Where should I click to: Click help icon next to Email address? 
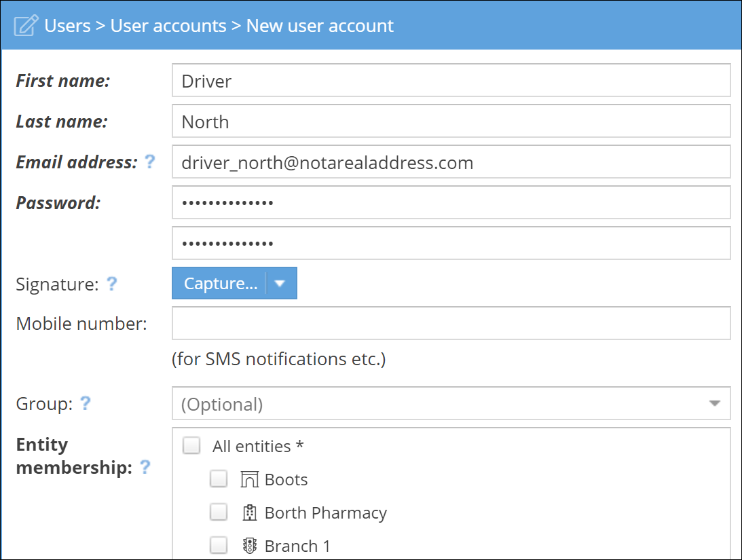click(149, 162)
